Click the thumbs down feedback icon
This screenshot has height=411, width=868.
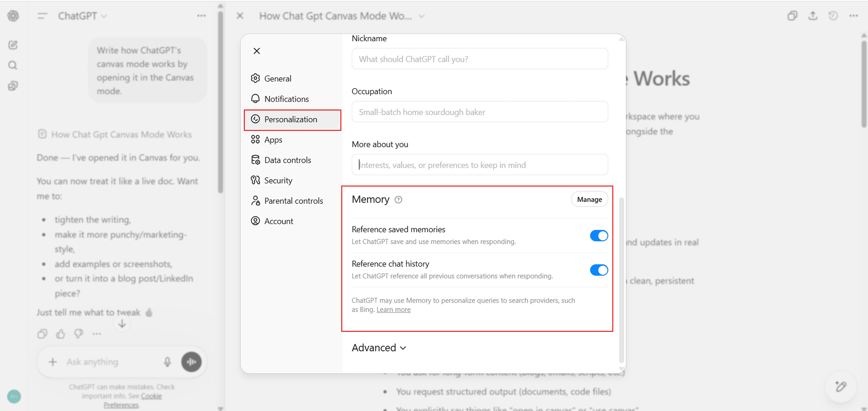pos(78,334)
